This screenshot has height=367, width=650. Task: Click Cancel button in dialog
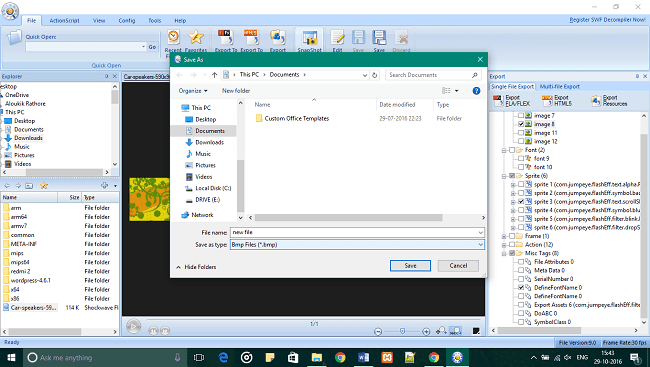(458, 266)
